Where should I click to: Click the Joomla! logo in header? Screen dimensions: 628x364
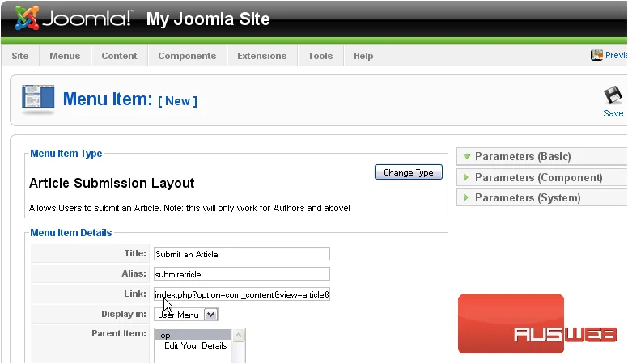74,19
